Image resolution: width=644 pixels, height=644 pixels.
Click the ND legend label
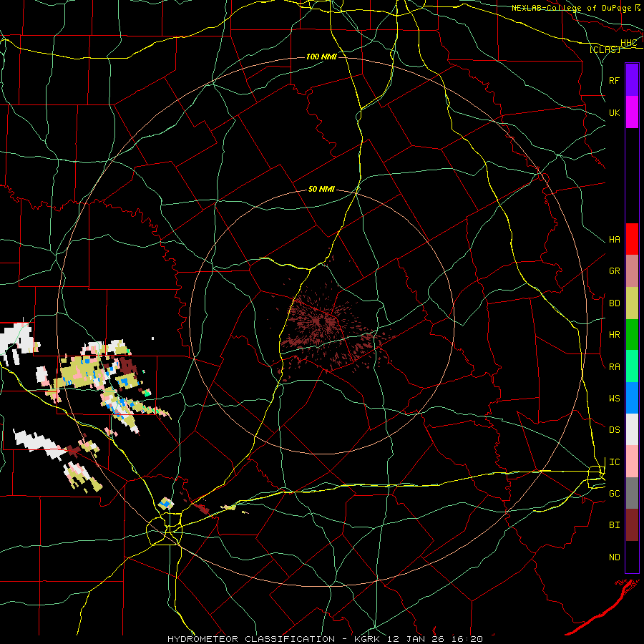pyautogui.click(x=614, y=557)
